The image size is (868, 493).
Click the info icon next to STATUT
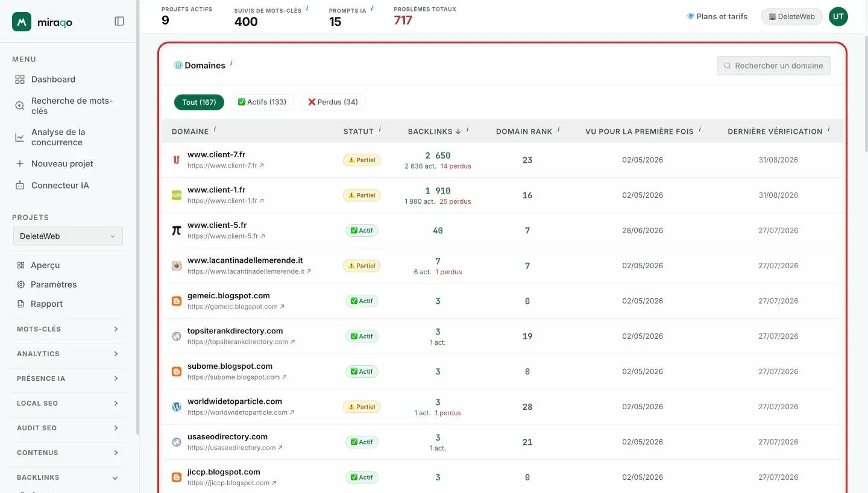(380, 130)
